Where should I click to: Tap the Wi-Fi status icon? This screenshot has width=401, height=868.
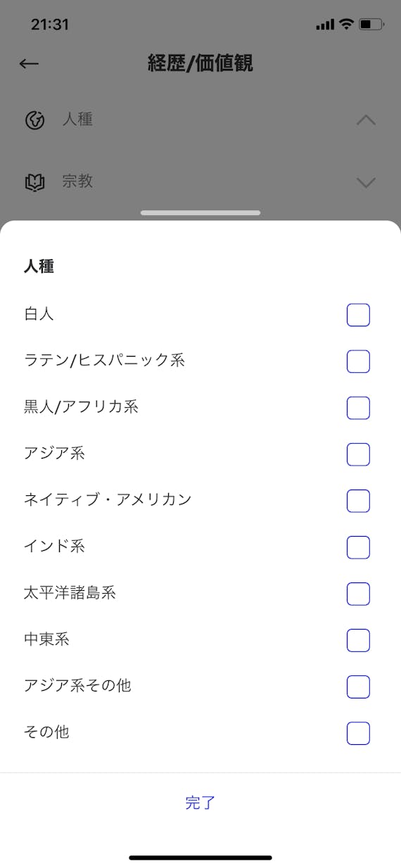pos(345,24)
